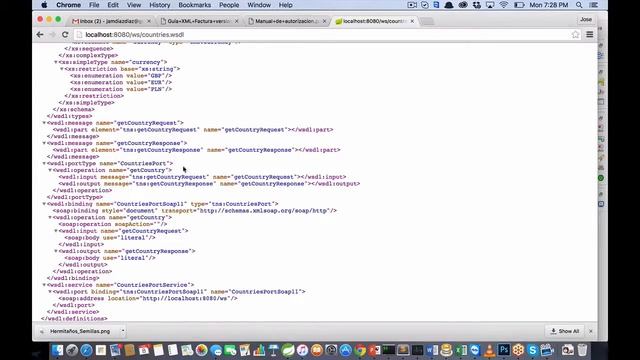Collapse wsdl:output getCountryResponse under binding
Viewport: 640px width, 360px height.
pos(56,251)
